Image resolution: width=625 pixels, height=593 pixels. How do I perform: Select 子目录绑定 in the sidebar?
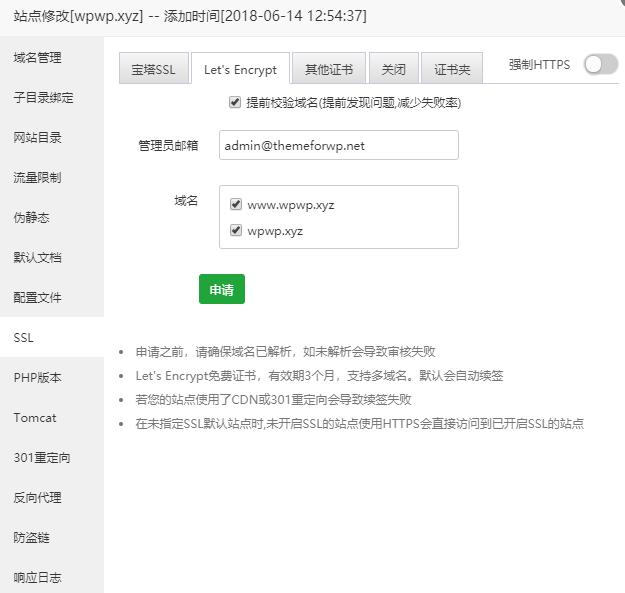[x=44, y=98]
